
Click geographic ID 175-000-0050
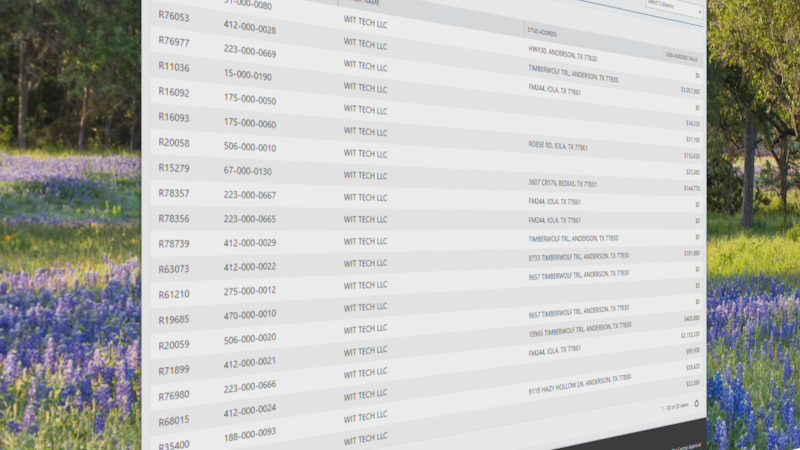[249, 98]
